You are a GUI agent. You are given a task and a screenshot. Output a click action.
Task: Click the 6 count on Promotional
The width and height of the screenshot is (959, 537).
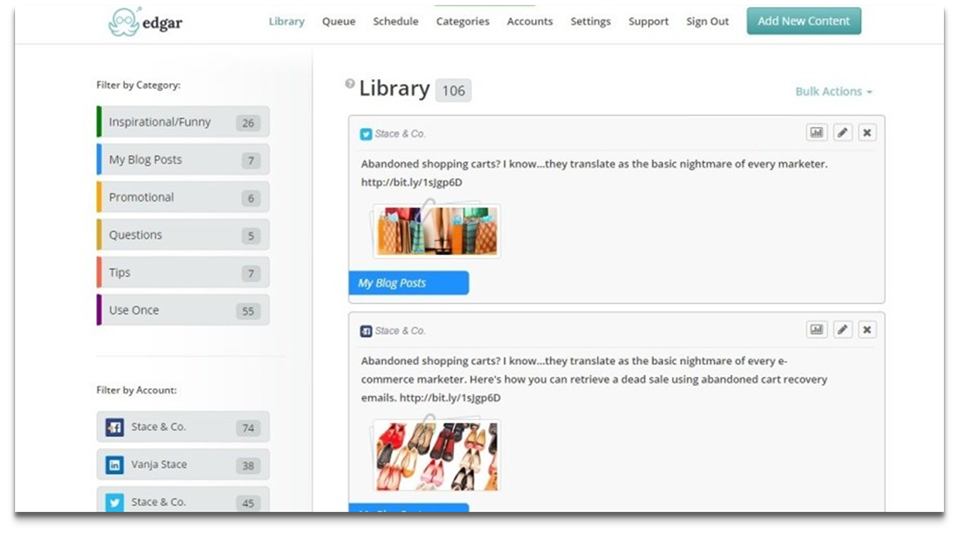[250, 198]
